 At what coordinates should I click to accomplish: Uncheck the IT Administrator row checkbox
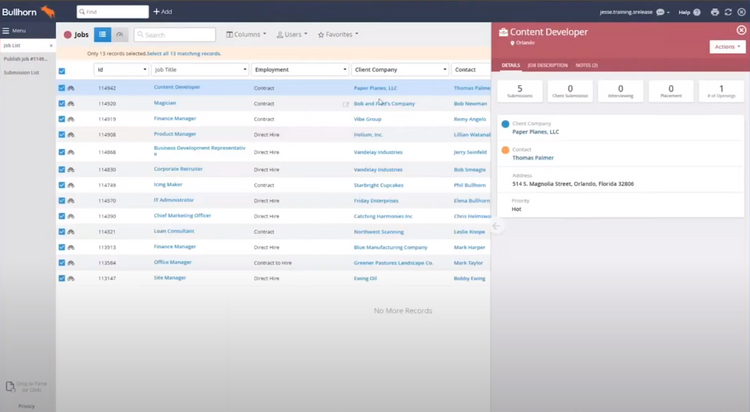pos(62,200)
